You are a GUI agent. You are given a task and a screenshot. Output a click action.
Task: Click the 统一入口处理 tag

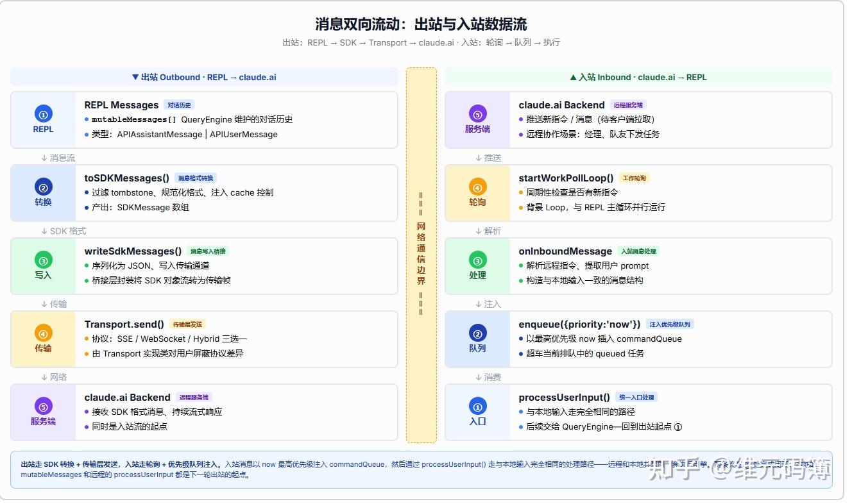point(636,398)
